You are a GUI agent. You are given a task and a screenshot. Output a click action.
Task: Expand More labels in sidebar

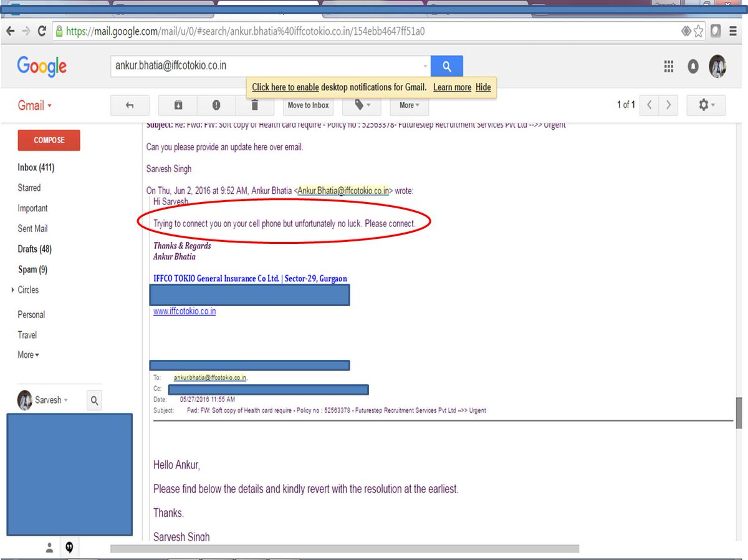click(28, 355)
